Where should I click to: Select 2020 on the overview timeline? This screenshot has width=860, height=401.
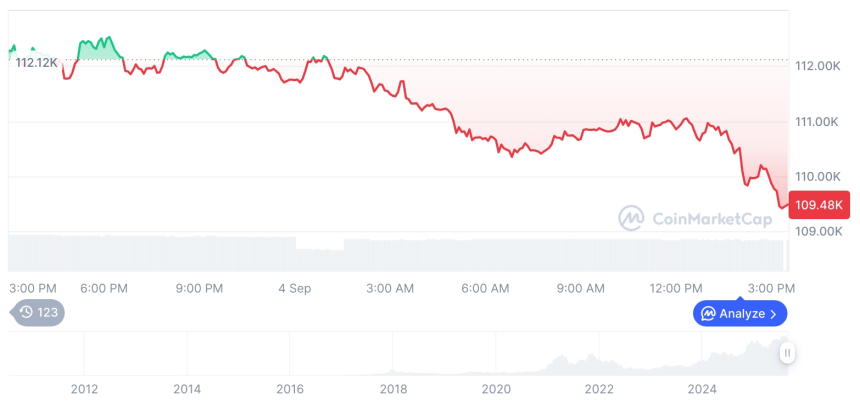[x=496, y=388]
